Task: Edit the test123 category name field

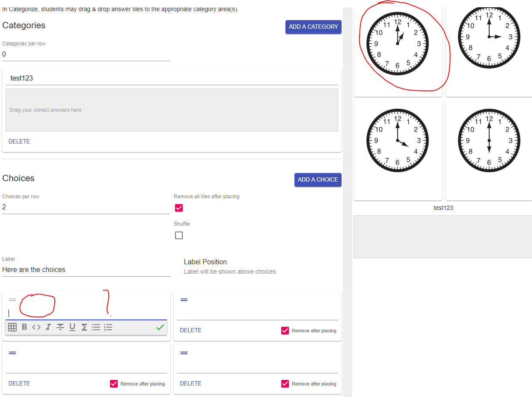Action: (172, 78)
